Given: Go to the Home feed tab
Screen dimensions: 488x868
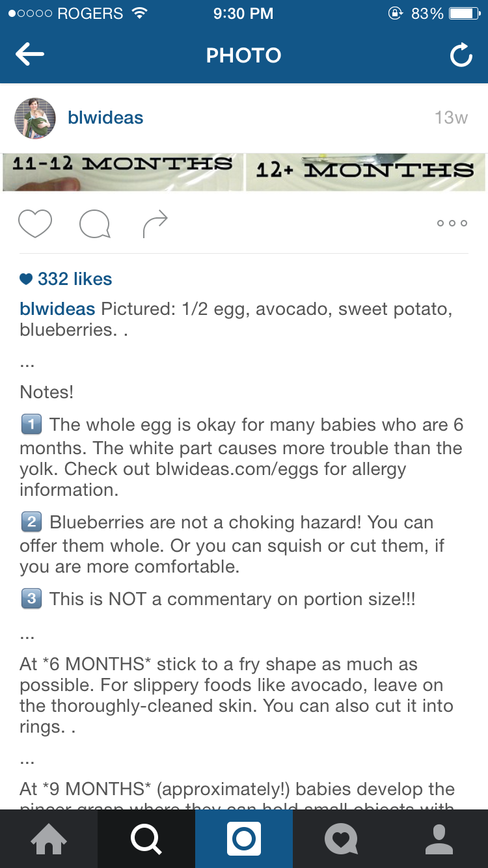Looking at the screenshot, I should [49, 839].
